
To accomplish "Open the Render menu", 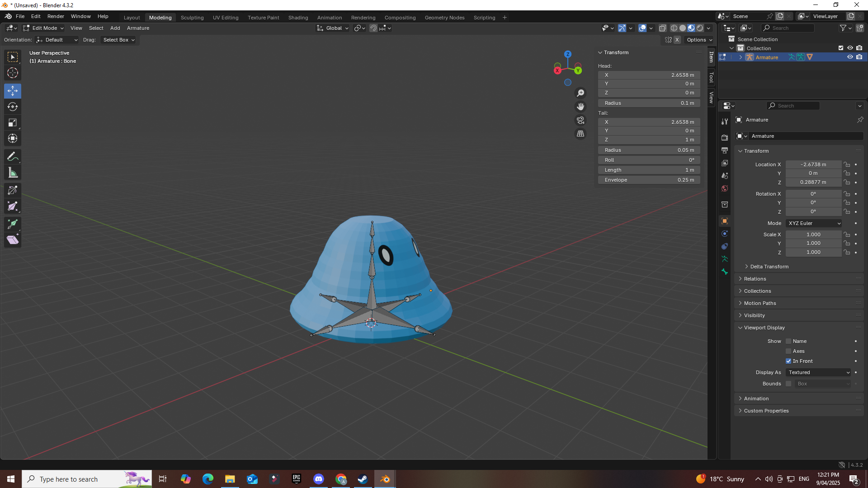I will click(x=56, y=16).
